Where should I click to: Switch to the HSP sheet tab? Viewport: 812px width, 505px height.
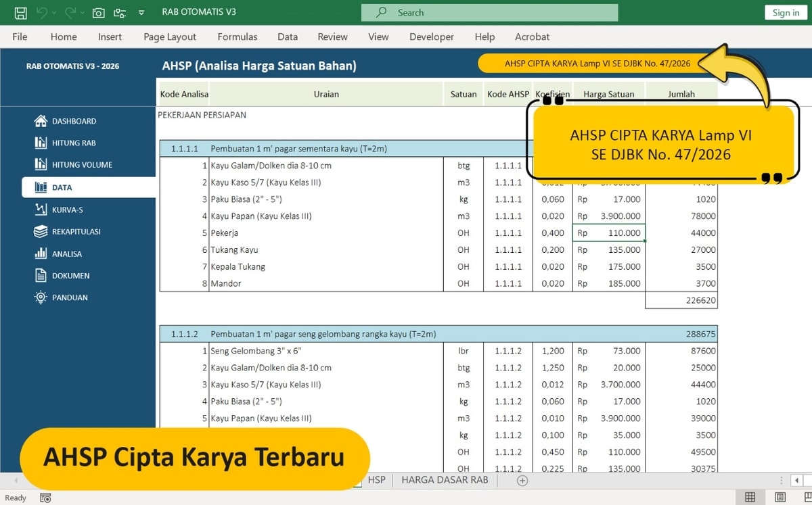[x=377, y=480]
